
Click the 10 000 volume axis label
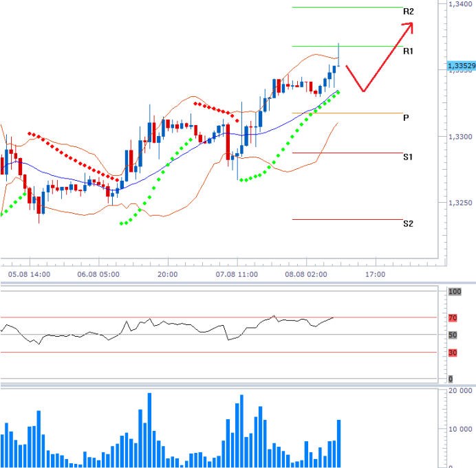(x=460, y=430)
